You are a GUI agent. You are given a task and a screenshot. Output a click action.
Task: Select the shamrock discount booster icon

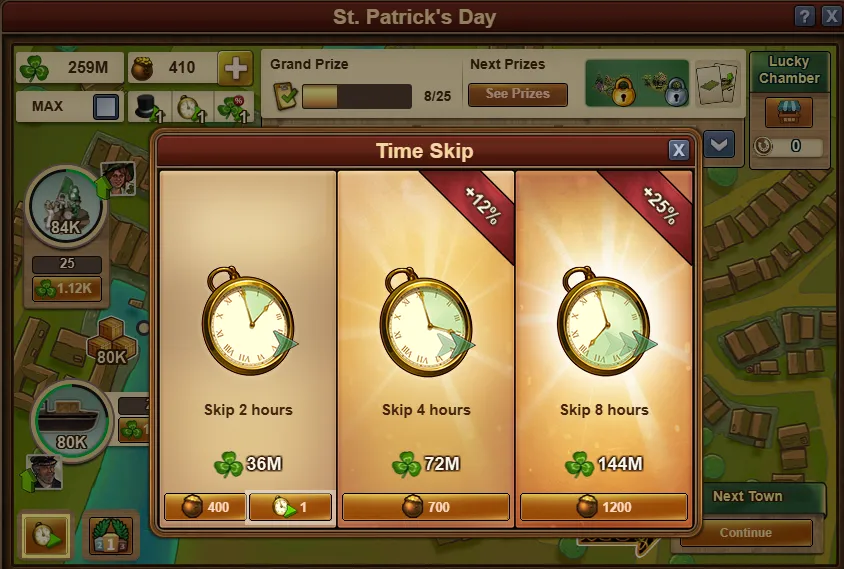coord(234,107)
